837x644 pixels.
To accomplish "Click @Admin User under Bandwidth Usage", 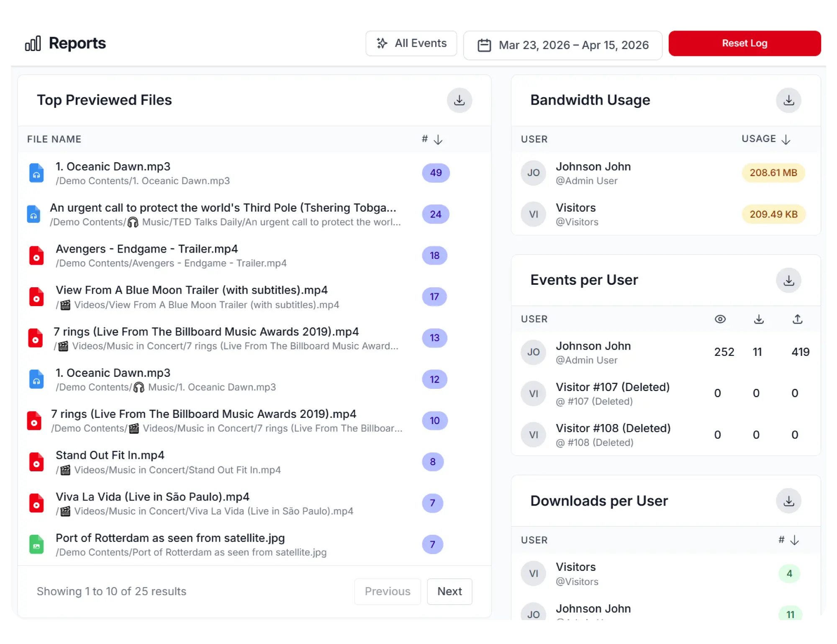I will tap(586, 181).
